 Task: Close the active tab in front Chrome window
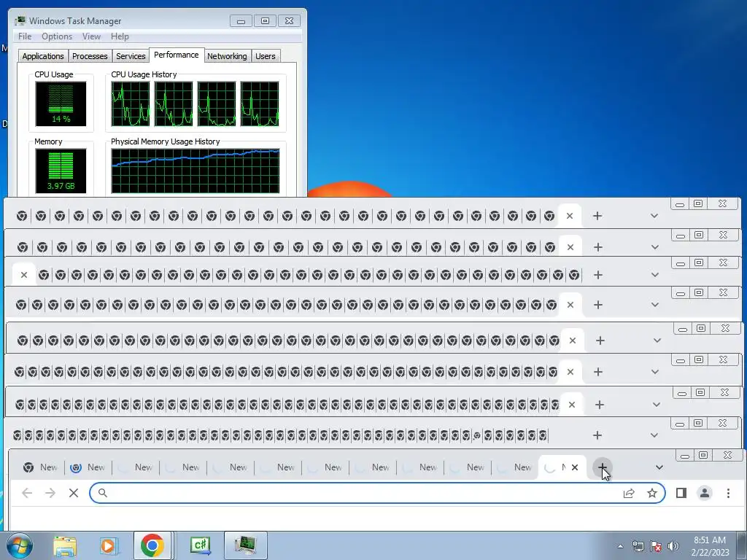575,467
